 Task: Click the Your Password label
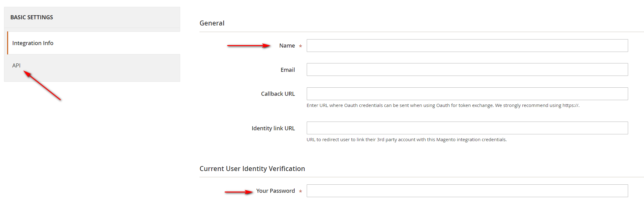[275, 191]
